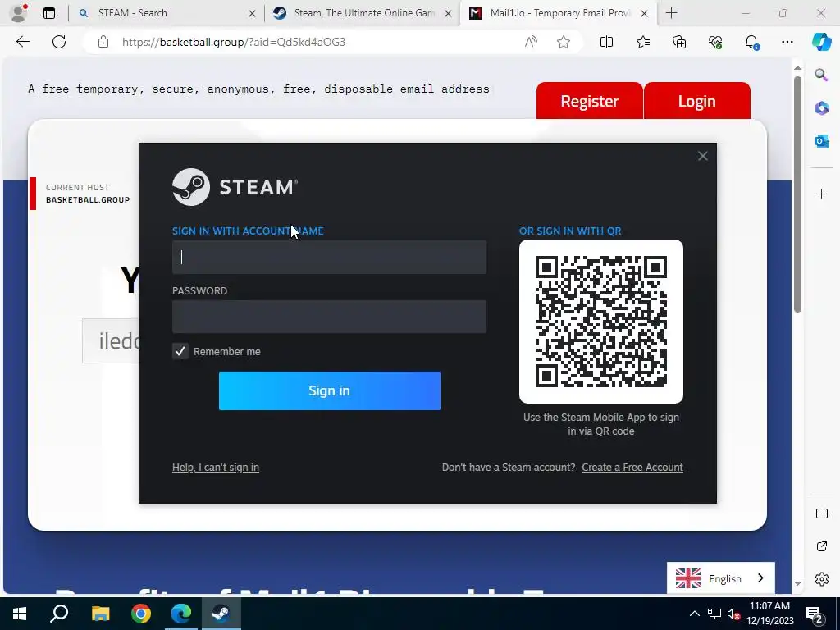Open Edge Settings and more menu
The image size is (840, 630).
[787, 42]
